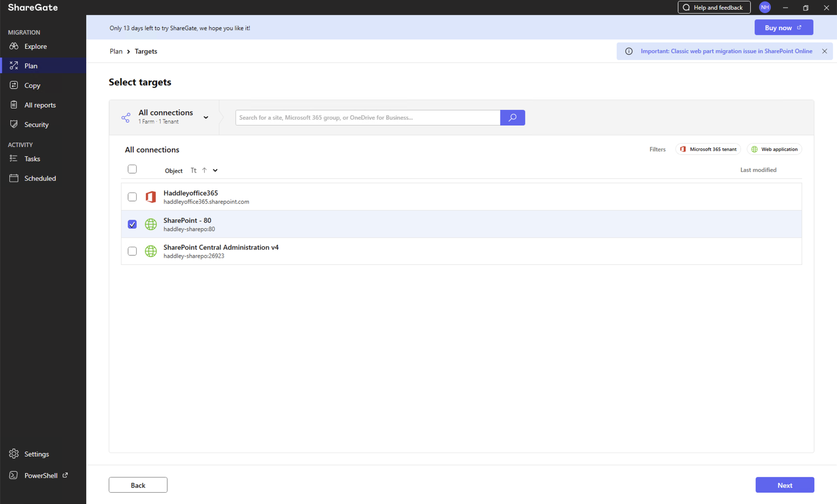837x504 pixels.
Task: Click the ascending sort arrow icon
Action: [x=204, y=170]
